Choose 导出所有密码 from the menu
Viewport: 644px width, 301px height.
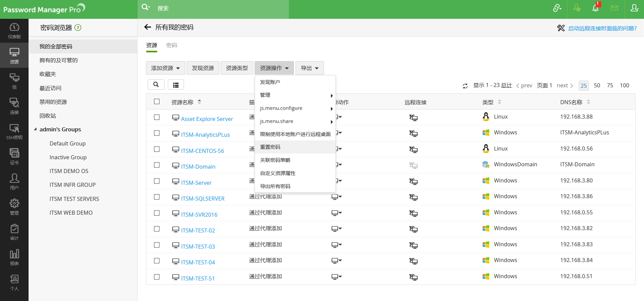click(x=295, y=186)
